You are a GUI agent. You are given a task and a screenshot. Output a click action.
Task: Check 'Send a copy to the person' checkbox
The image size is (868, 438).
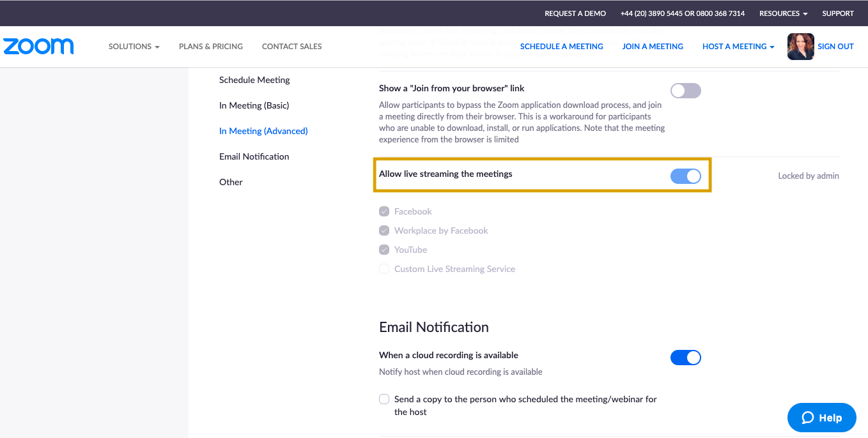(x=384, y=399)
